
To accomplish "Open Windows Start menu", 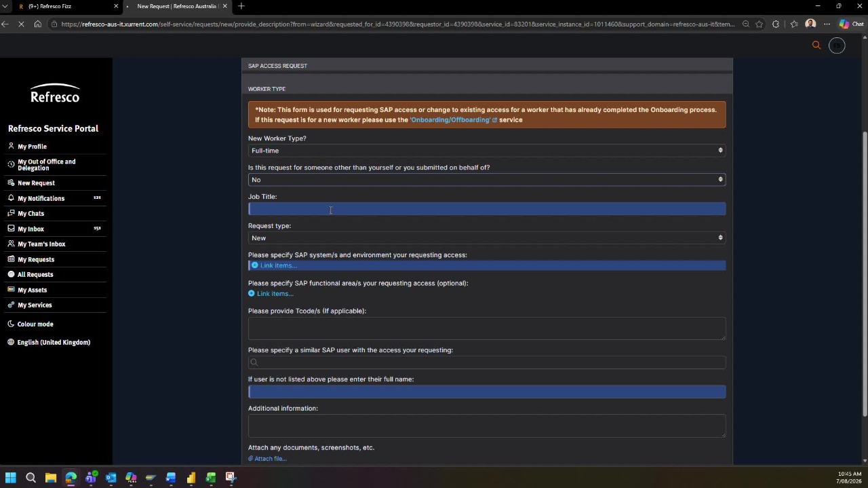I will pos(11,478).
